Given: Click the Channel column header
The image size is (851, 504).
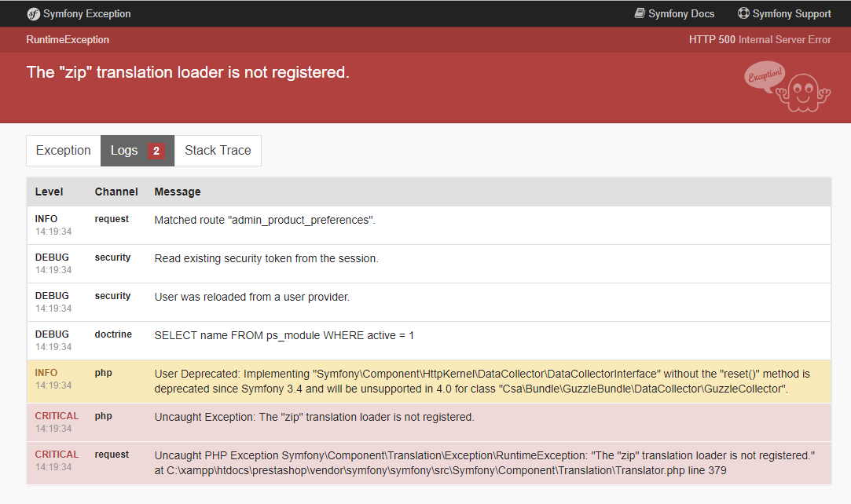Looking at the screenshot, I should click(116, 192).
